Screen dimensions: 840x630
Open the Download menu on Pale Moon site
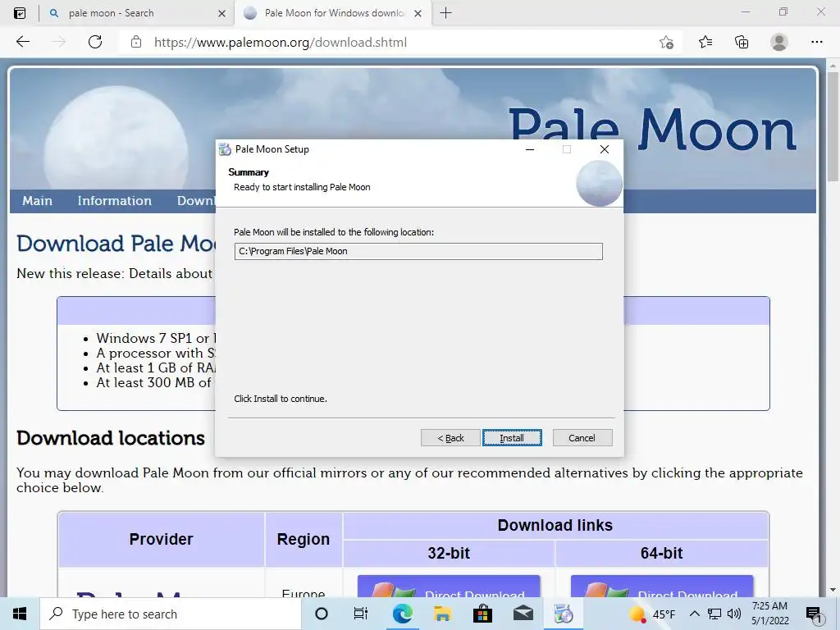pos(195,201)
